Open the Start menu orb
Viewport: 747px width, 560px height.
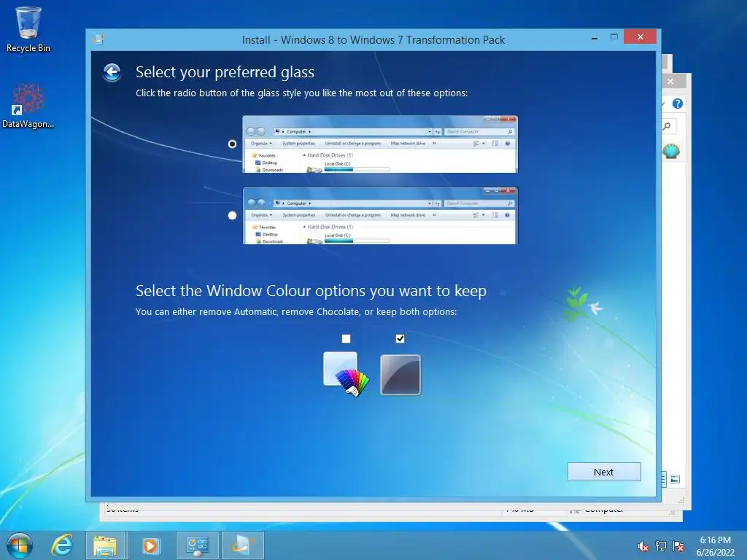[x=20, y=545]
